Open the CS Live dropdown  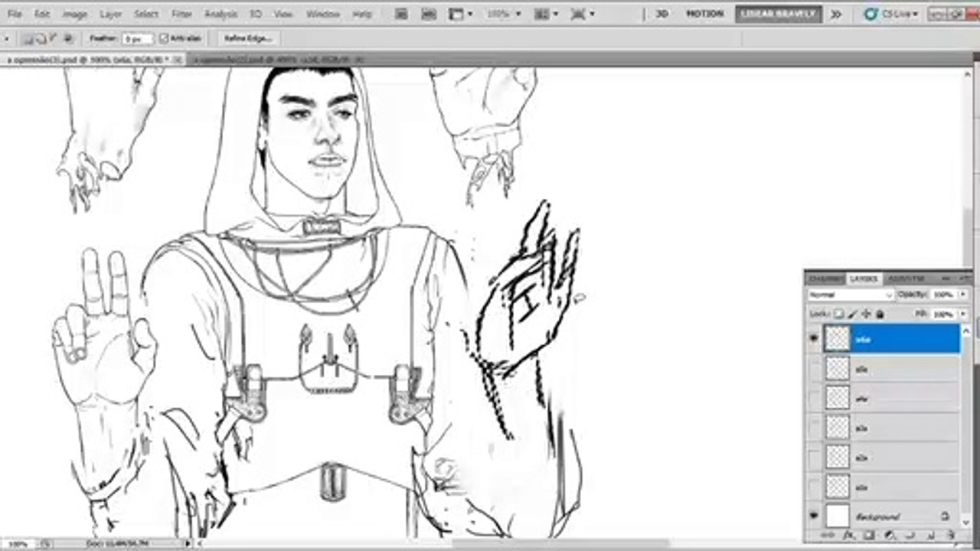(891, 14)
